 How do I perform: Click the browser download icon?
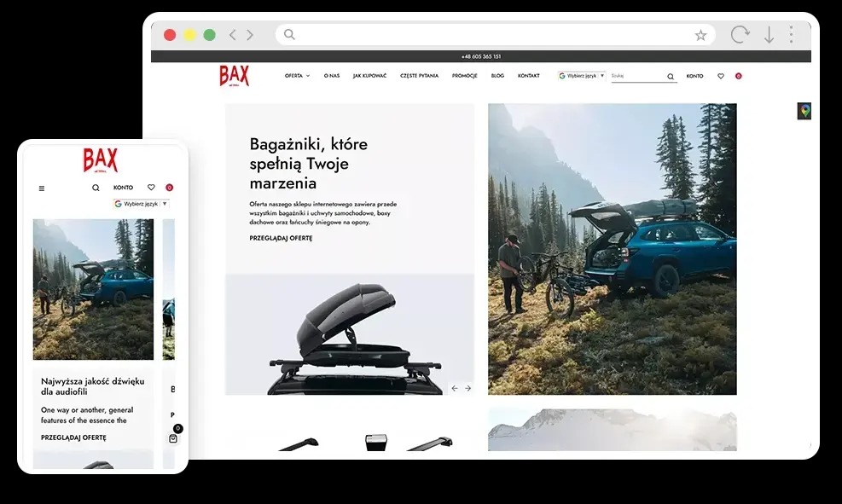(767, 34)
